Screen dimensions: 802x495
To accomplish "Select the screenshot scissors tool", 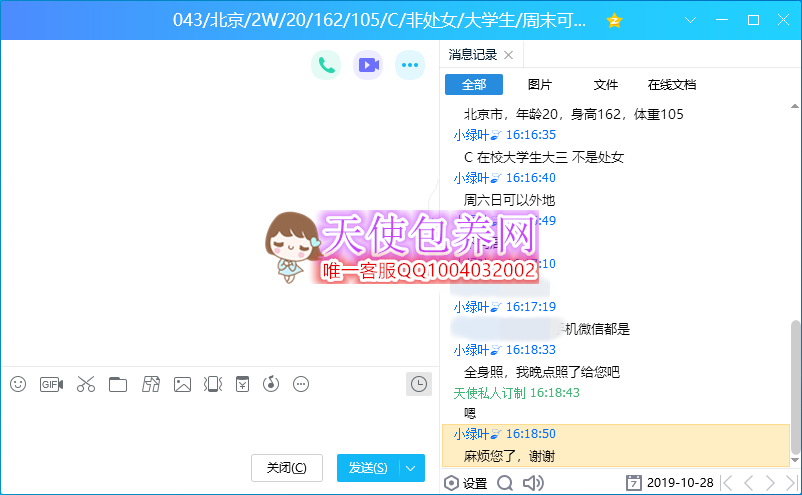I will pyautogui.click(x=85, y=384).
